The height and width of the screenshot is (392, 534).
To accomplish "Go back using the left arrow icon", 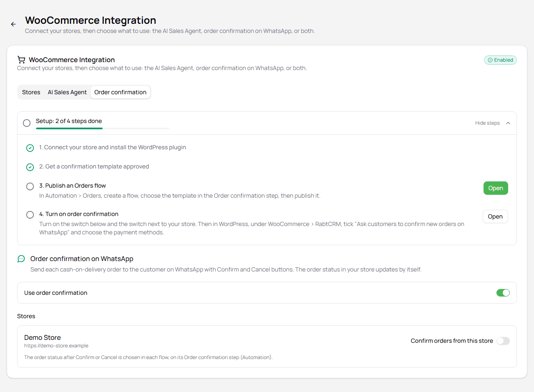I will pyautogui.click(x=13, y=24).
